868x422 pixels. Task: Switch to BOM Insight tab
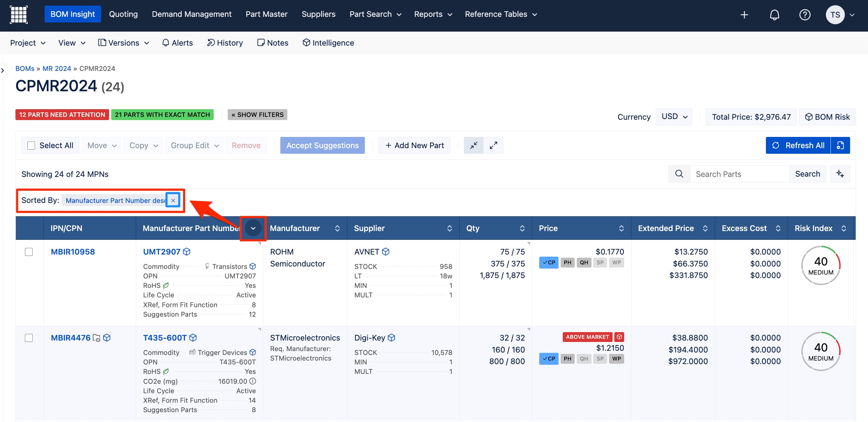(x=73, y=14)
